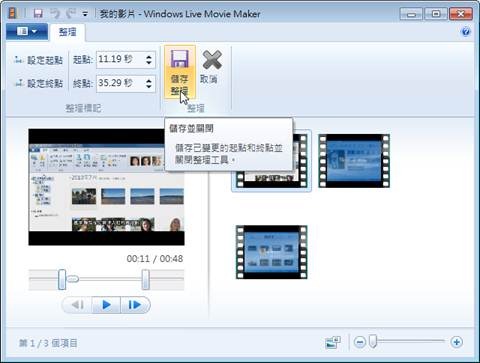This screenshot has height=363, width=480.
Task: Maximize the Movie Maker window
Action: (x=436, y=14)
